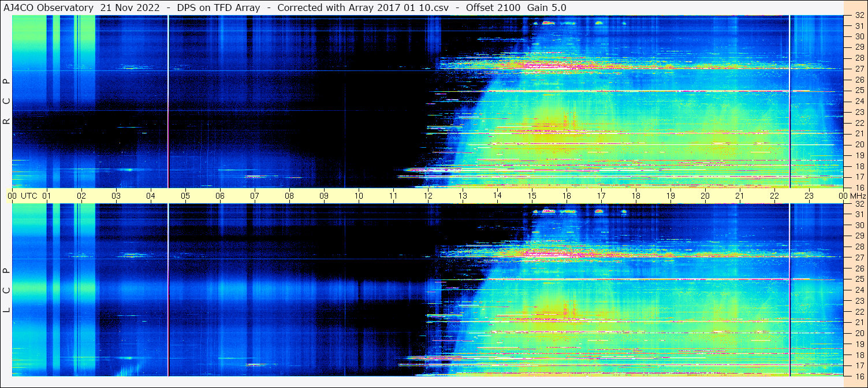This screenshot has width=868, height=388.
Task: Select the 'Gain 5.0' header value
Action: coord(546,8)
